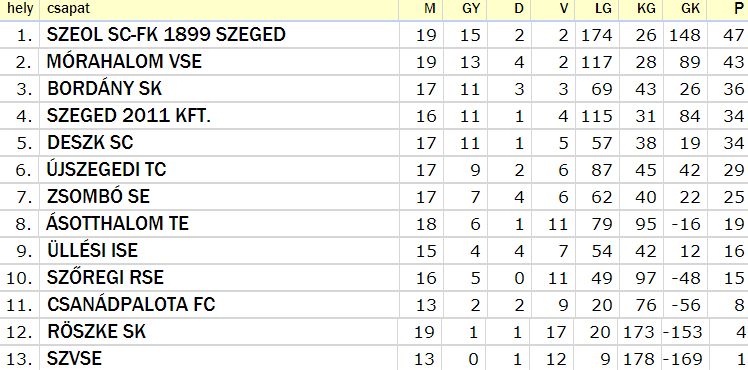Screen dimensions: 748x370
Task: Select RÖSZKE SK team name
Action: 96,331
